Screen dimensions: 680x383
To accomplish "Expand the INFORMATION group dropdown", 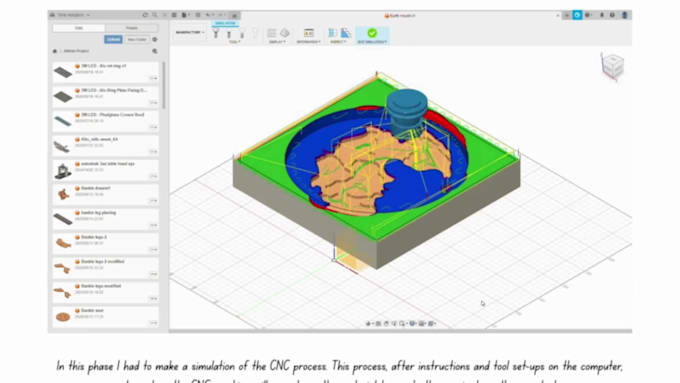I will click(x=309, y=42).
